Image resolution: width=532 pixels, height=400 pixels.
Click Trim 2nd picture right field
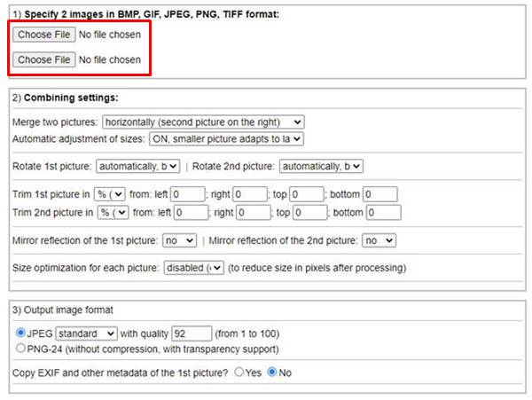(254, 213)
